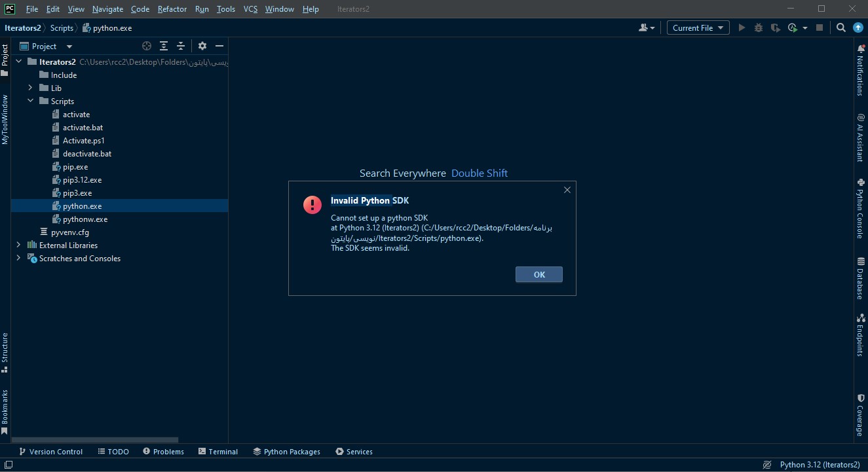This screenshot has width=868, height=472.
Task: Expand External Libraries node
Action: click(x=18, y=245)
